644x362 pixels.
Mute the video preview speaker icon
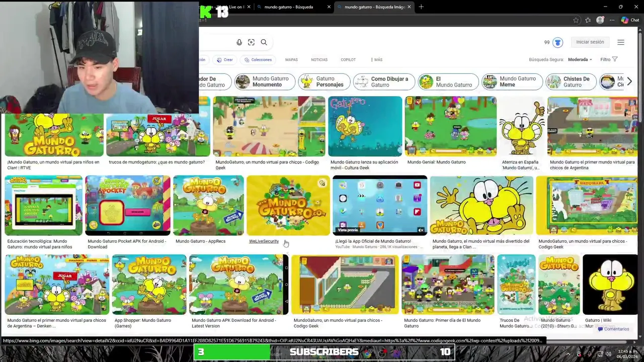click(x=421, y=230)
